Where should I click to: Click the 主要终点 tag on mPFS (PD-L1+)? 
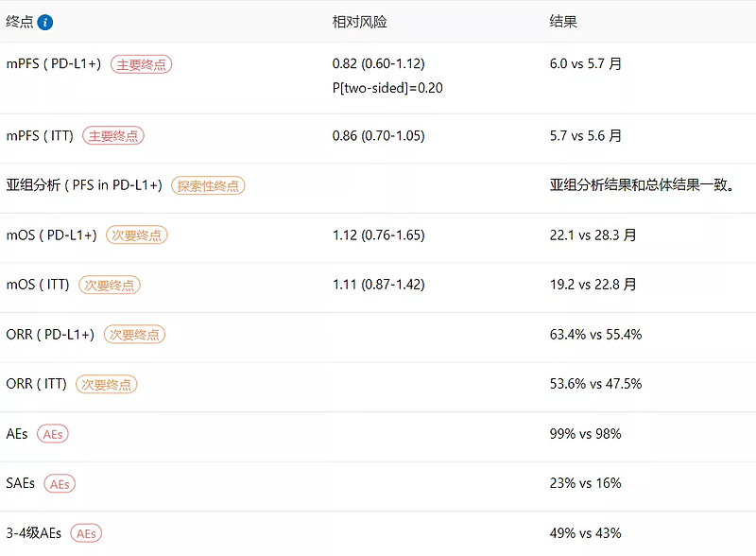pyautogui.click(x=141, y=64)
